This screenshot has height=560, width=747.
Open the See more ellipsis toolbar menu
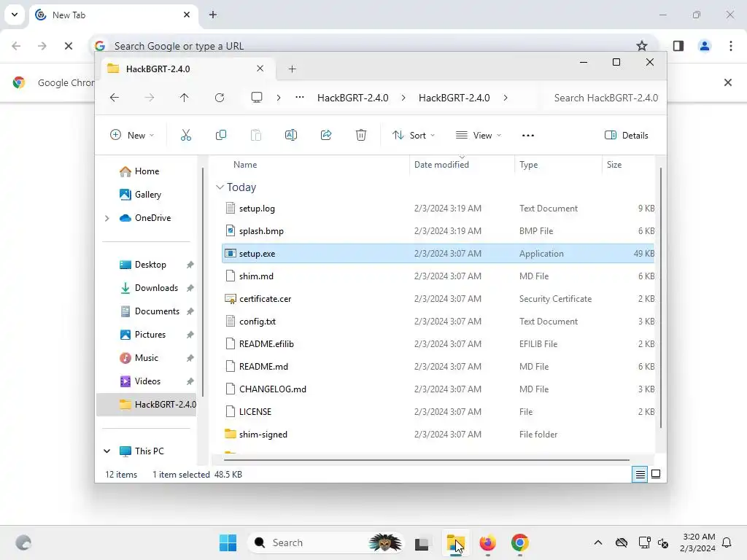point(528,136)
